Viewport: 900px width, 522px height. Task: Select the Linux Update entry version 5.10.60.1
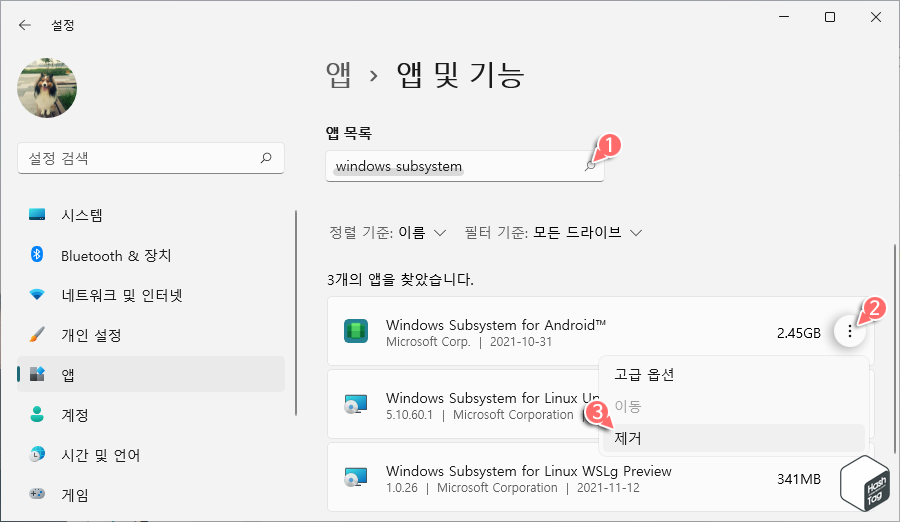pos(409,415)
